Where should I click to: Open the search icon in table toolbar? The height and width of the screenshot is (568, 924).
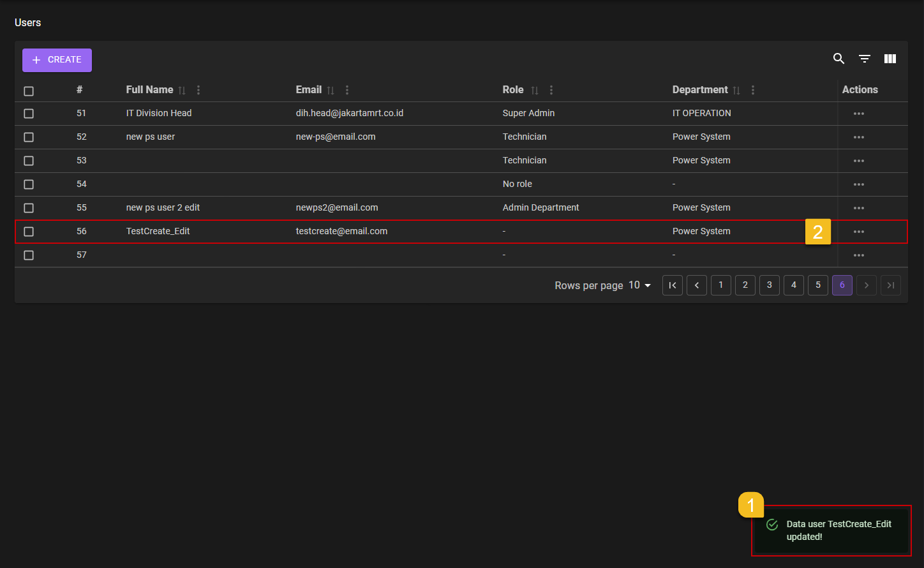[838, 59]
